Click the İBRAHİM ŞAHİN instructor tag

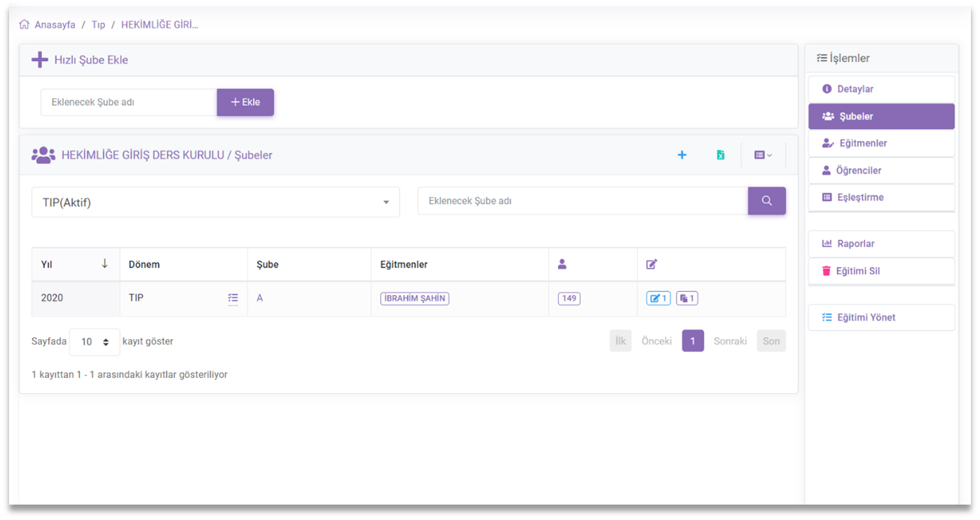414,299
